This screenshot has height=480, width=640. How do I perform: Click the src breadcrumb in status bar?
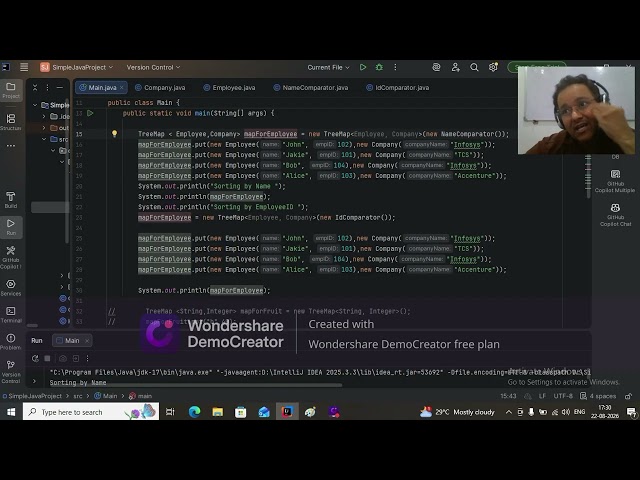78,396
